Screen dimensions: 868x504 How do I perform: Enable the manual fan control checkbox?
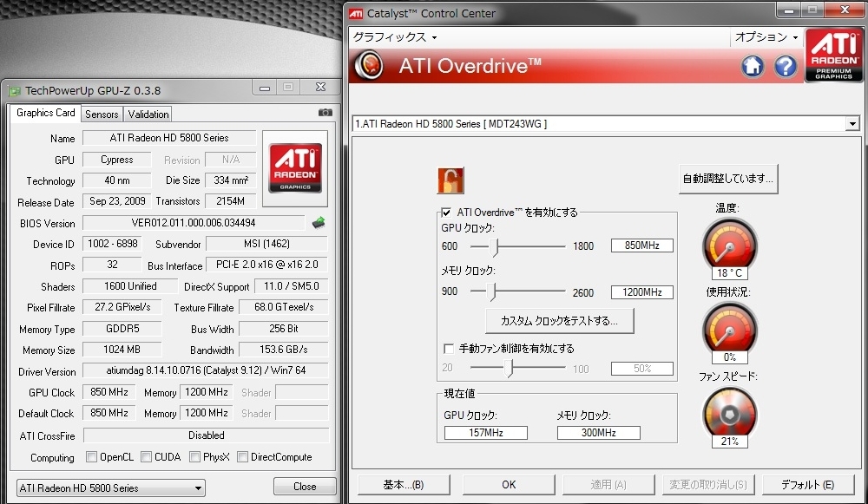click(449, 349)
